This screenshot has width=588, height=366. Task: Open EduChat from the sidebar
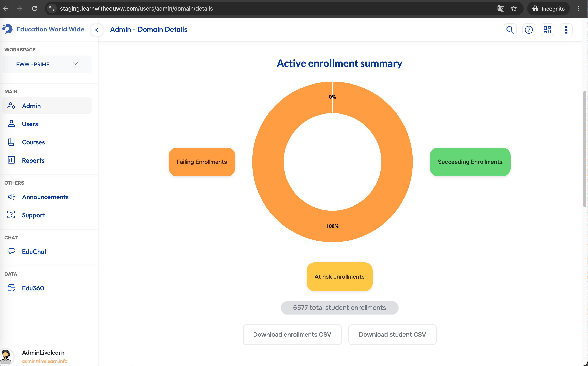point(34,252)
